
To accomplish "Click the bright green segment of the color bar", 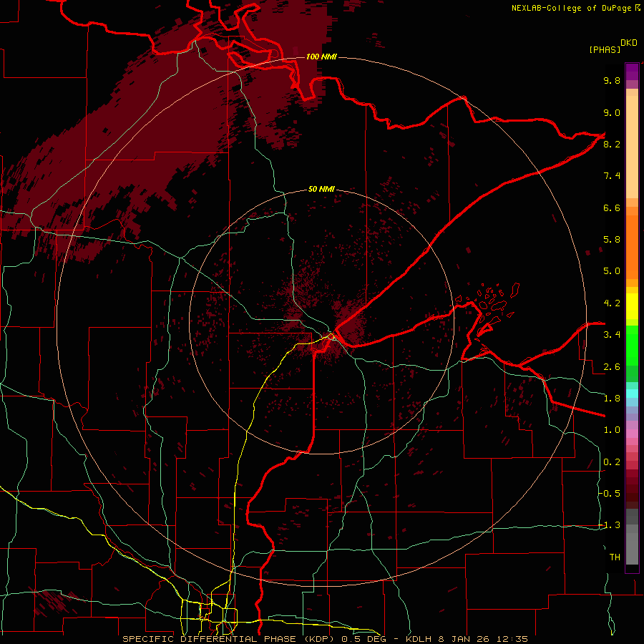I will click(x=632, y=345).
